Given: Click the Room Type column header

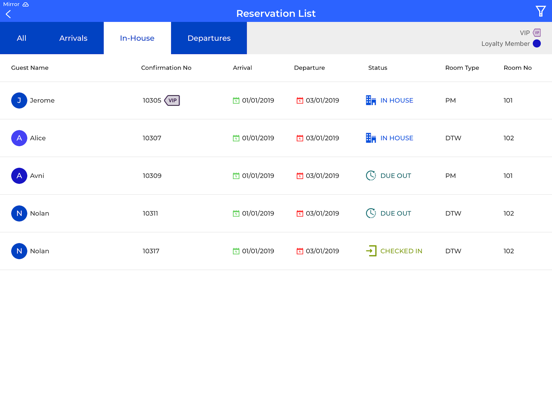Looking at the screenshot, I should point(462,68).
